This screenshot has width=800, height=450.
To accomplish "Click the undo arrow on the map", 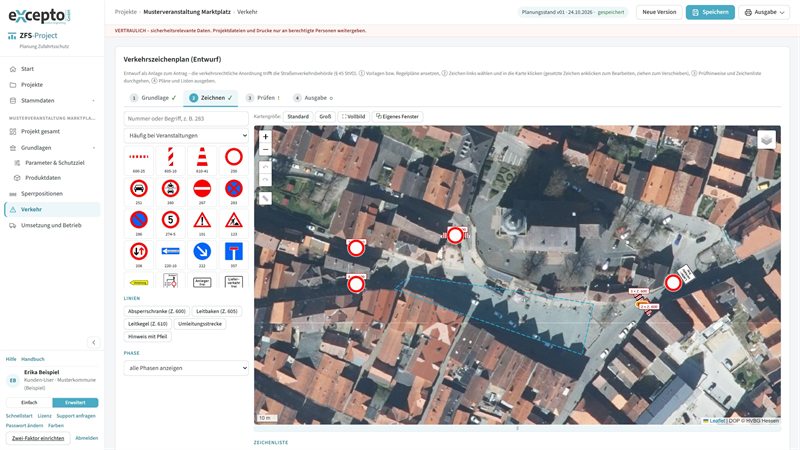I will tap(265, 167).
